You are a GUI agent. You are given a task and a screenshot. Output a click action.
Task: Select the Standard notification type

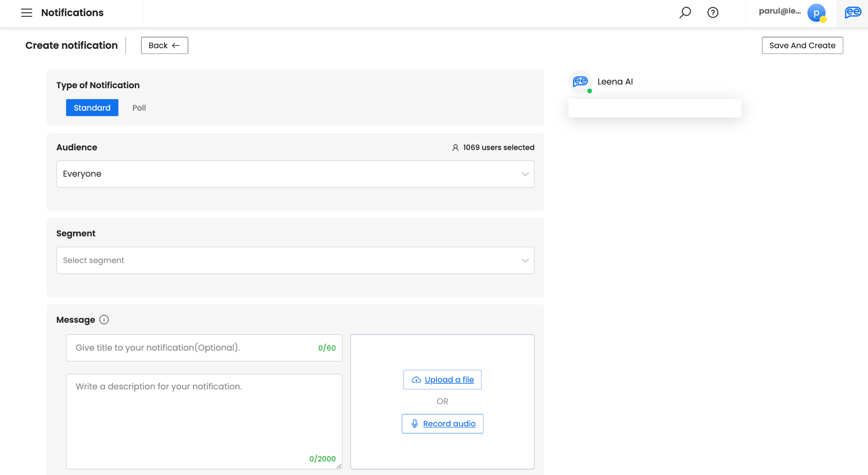92,108
